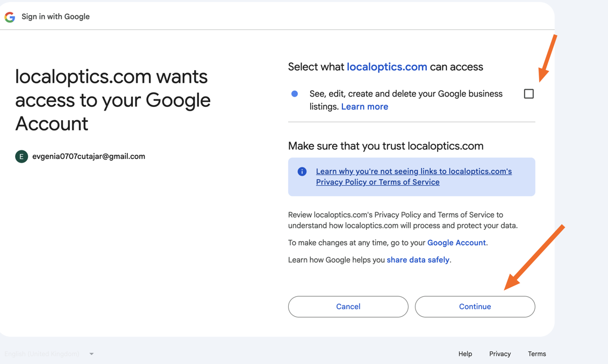
Task: Open the Terms footer link
Action: tap(537, 354)
